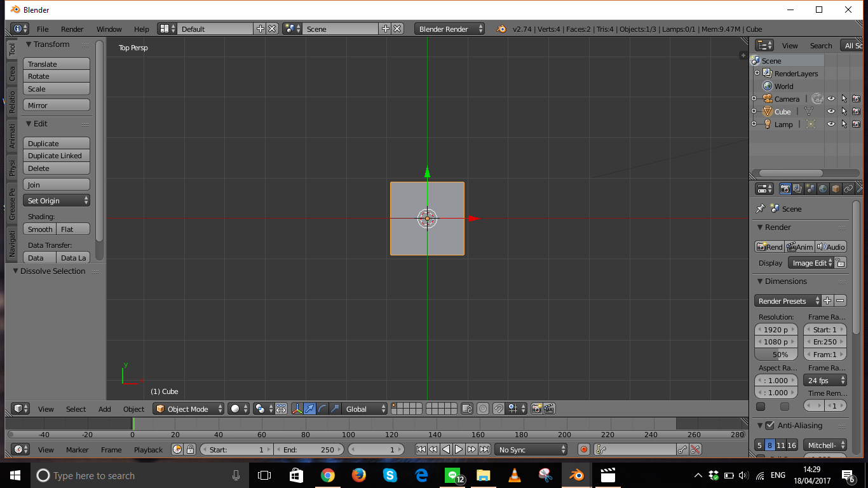Add a new scene with plus button
Image resolution: width=868 pixels, height=488 pixels.
pyautogui.click(x=385, y=29)
